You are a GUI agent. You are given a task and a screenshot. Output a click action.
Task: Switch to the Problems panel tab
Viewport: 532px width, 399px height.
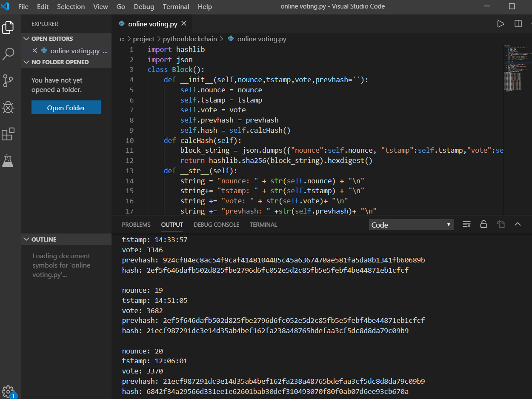coord(136,225)
